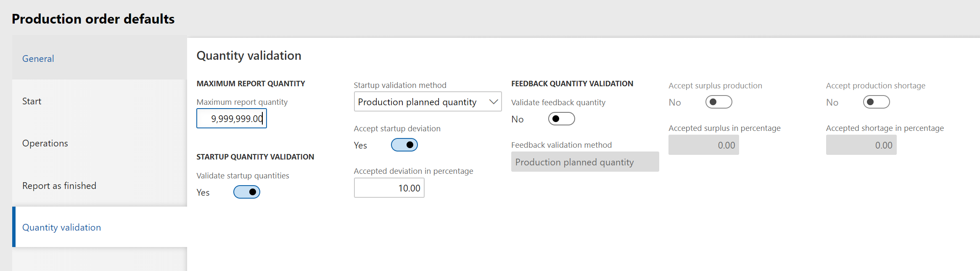
Task: Open the Operations tab
Action: point(45,143)
